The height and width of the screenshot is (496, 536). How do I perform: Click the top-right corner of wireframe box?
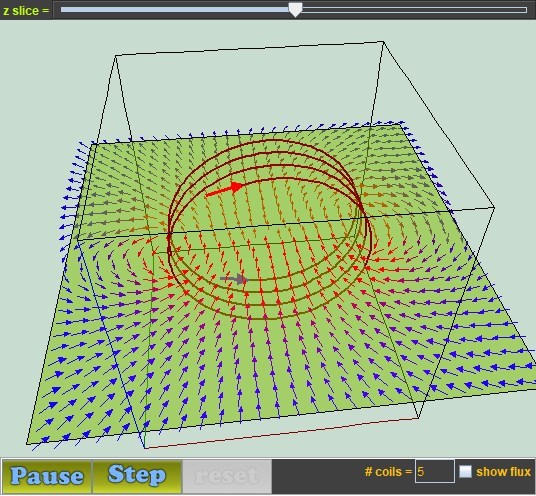point(383,42)
